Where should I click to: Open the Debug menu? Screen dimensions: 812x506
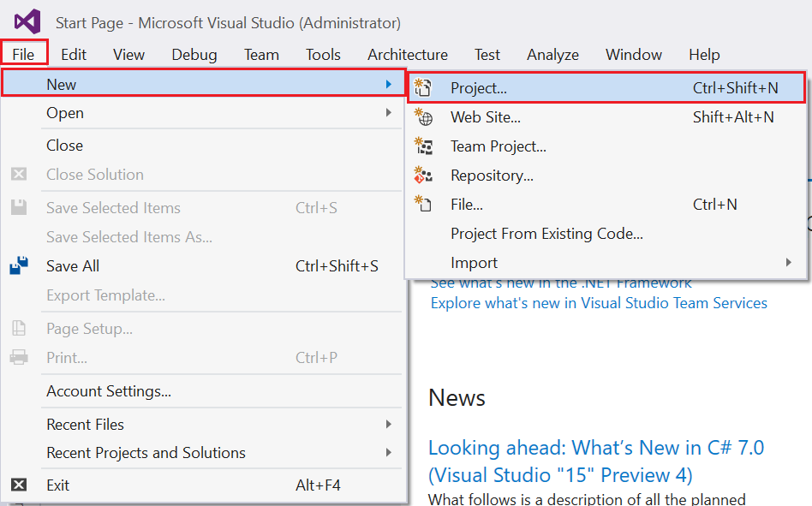(194, 54)
